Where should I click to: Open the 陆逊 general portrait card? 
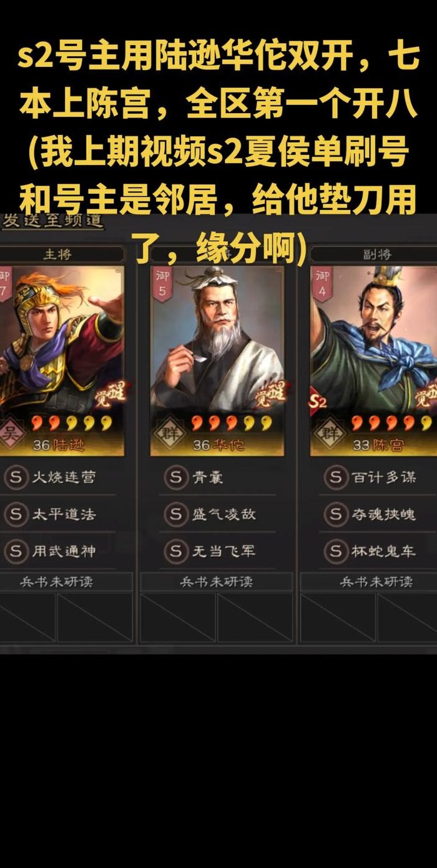61,361
